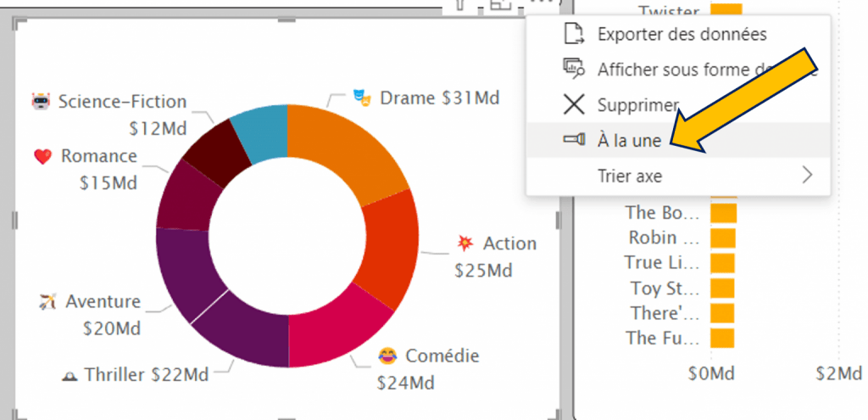Screen dimensions: 868x420
Task: Click the yellow bar next to Robin …
Action: tap(723, 238)
